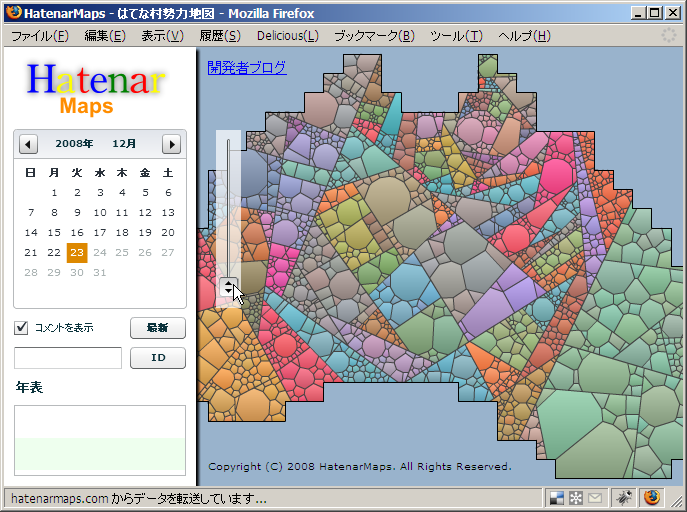Open the ヘルプ(H) menu

point(524,36)
